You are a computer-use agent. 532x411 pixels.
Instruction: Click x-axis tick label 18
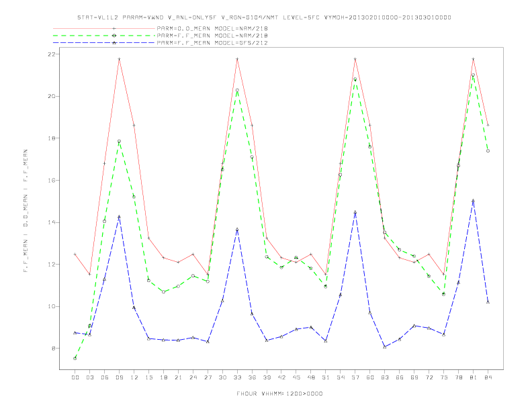click(163, 377)
